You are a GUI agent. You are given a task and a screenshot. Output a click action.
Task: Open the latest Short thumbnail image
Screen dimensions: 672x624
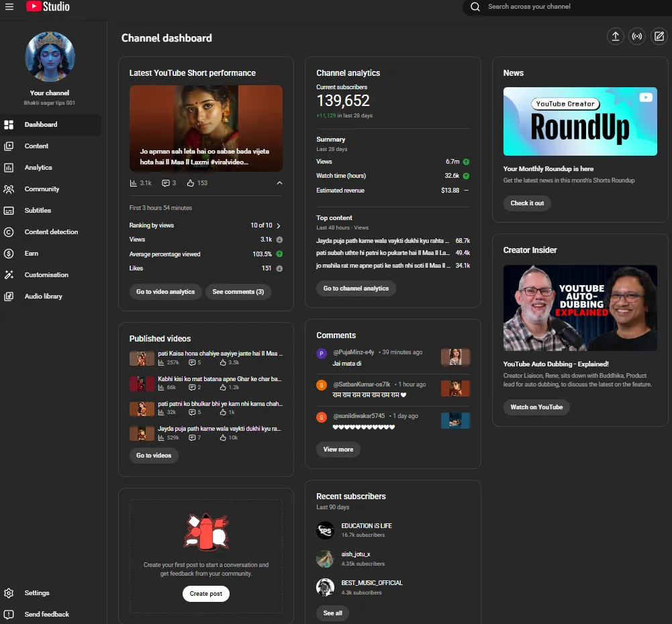205,128
